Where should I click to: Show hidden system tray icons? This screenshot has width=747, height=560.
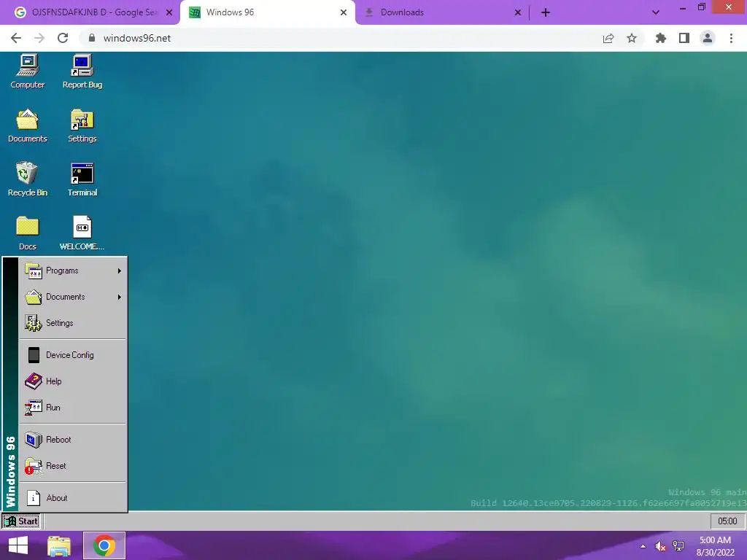[643, 546]
